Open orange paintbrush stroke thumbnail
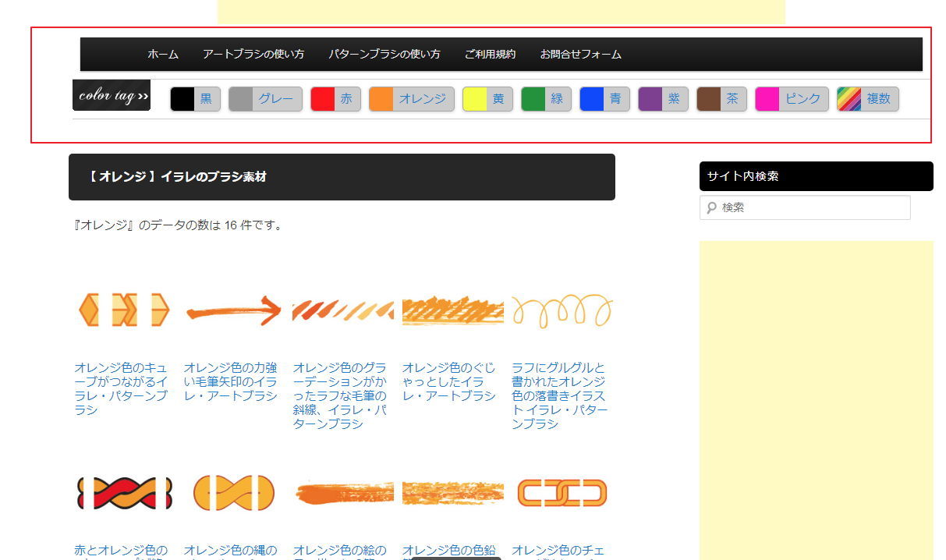 pos(343,493)
